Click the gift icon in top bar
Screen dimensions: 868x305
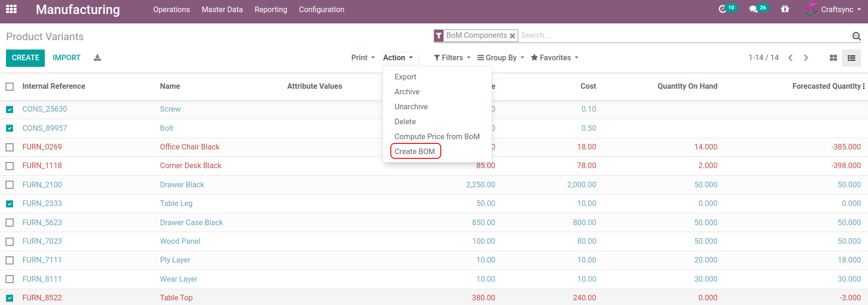785,9
